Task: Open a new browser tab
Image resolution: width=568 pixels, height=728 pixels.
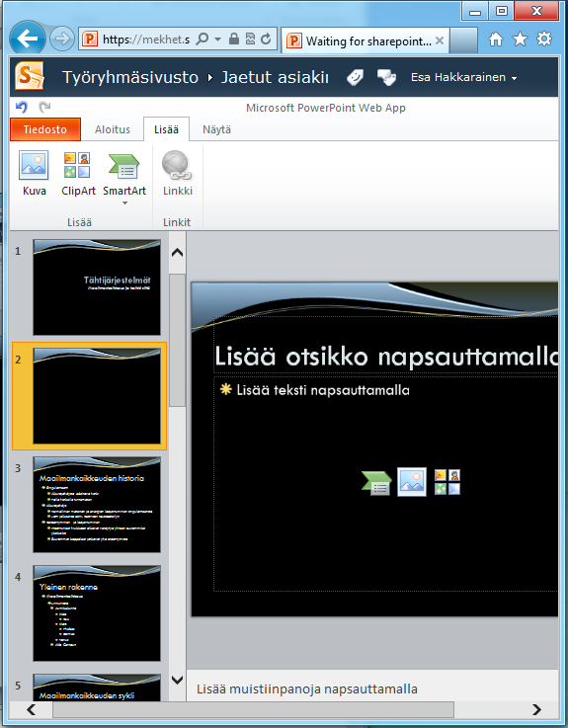Action: [463, 40]
